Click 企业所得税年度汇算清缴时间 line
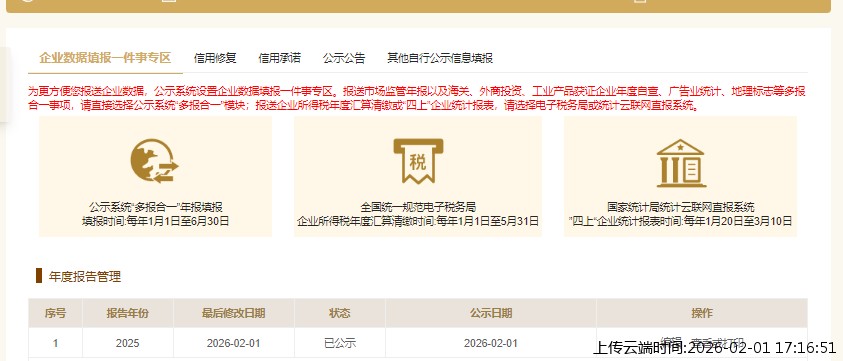The image size is (843, 361). pyautogui.click(x=418, y=221)
